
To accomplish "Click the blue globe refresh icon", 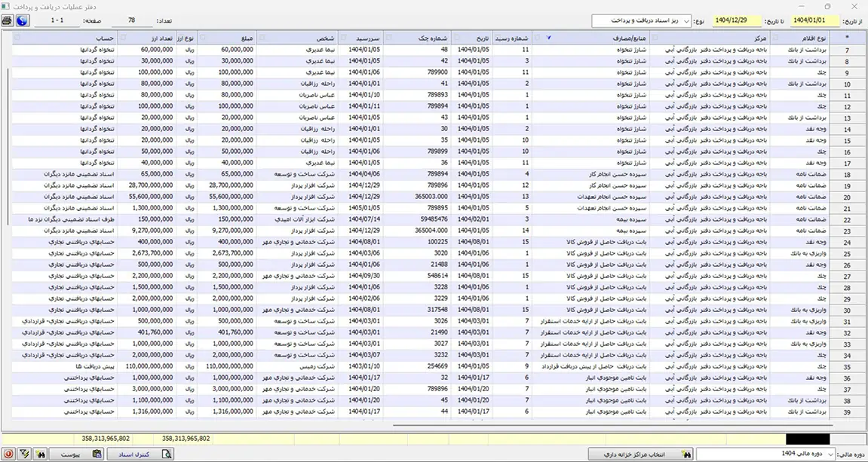I will [x=22, y=20].
